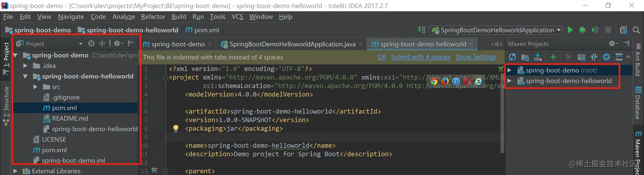The image size is (644, 175).
Task: Hide the Project tool window
Action: (131, 43)
